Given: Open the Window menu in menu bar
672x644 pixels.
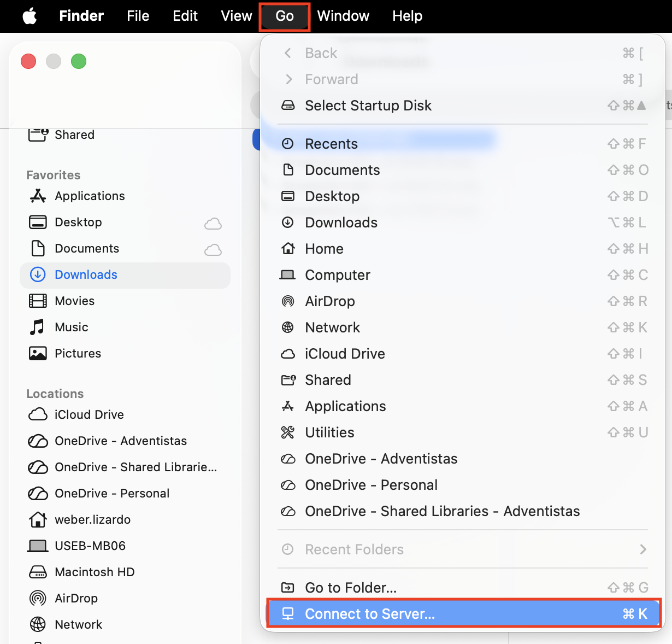Looking at the screenshot, I should tap(343, 16).
